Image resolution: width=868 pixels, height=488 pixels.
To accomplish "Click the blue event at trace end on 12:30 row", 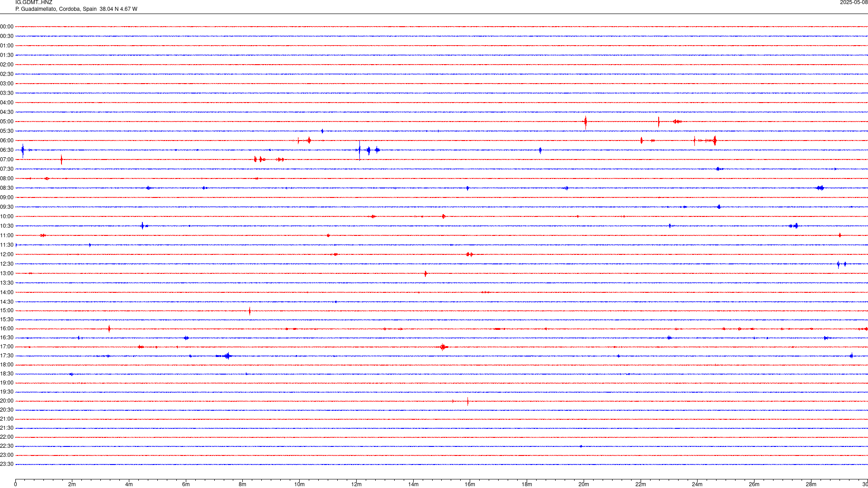I will tap(841, 264).
